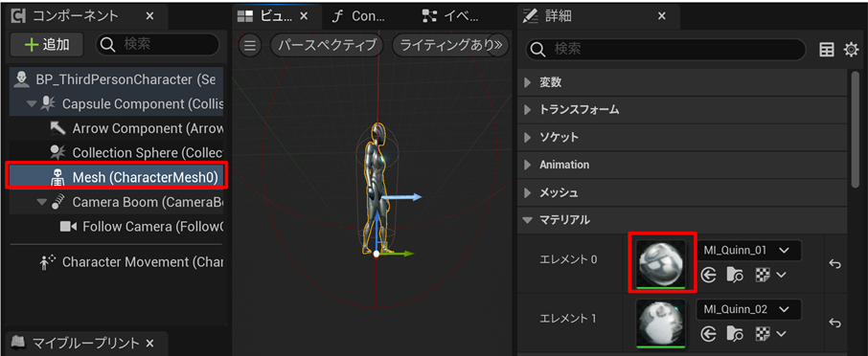Viewport: 868px width, 356px height.
Task: Reset Element 0 material to default arrow
Action: [x=835, y=264]
